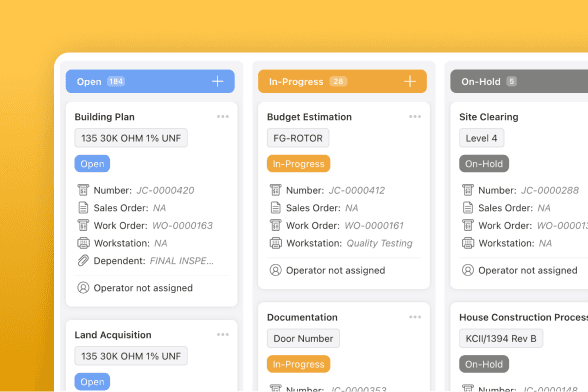588x392 pixels.
Task: Click In-Progress status badge on Budget Estimation
Action: [298, 164]
